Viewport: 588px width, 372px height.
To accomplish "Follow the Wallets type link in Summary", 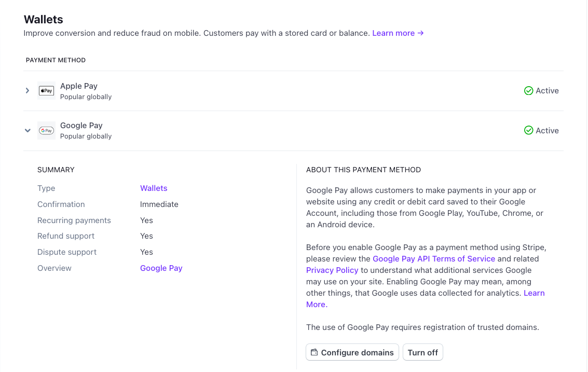I will click(x=154, y=188).
